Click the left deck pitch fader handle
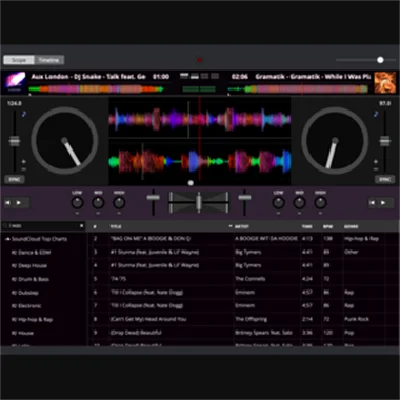Viewport: 400px width, 400px height. 14,141
